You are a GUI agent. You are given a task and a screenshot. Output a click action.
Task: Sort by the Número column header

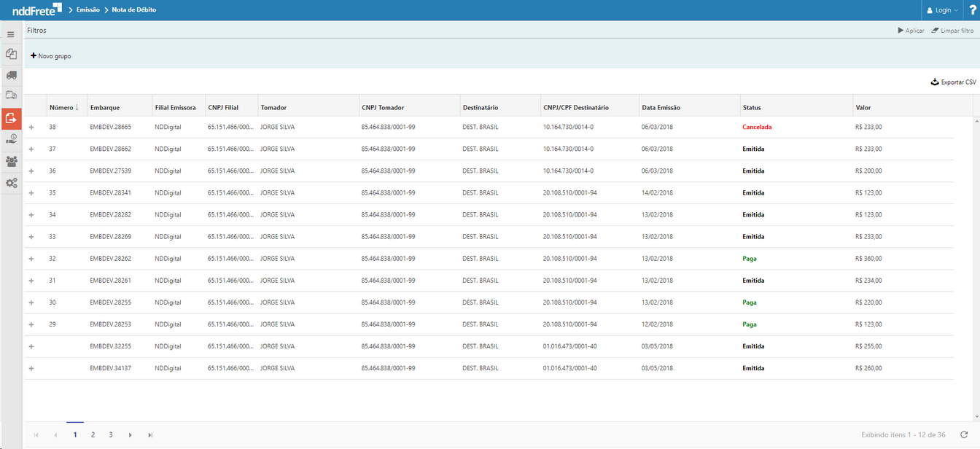63,108
